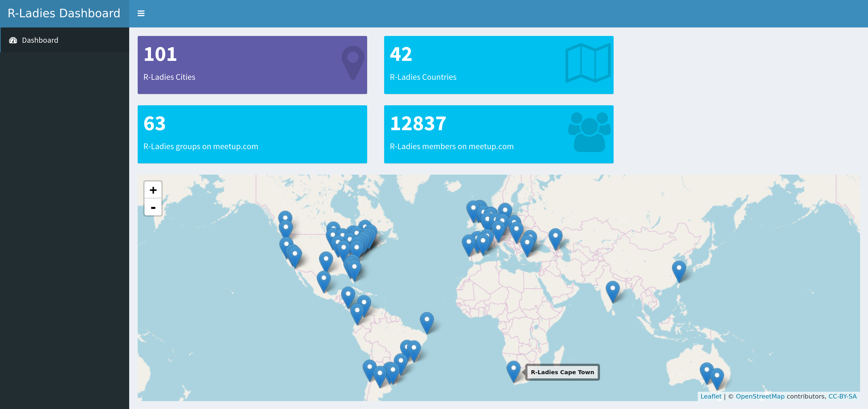
Task: Open the Leaflet attribution link
Action: pos(711,396)
